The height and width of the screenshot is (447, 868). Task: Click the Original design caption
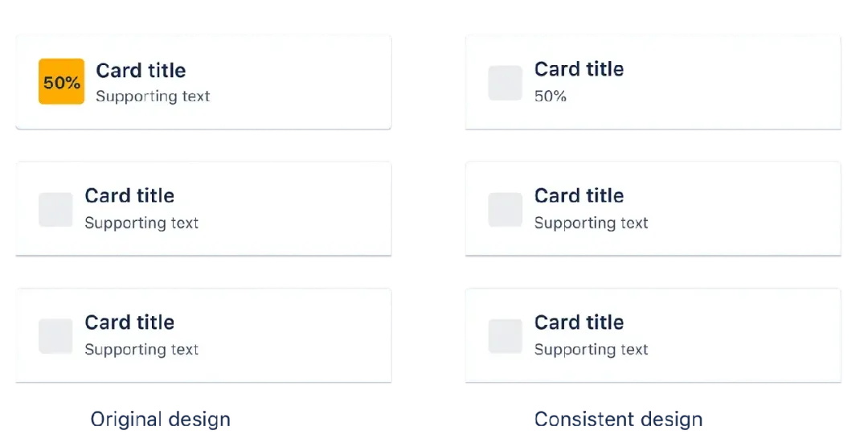tap(161, 420)
